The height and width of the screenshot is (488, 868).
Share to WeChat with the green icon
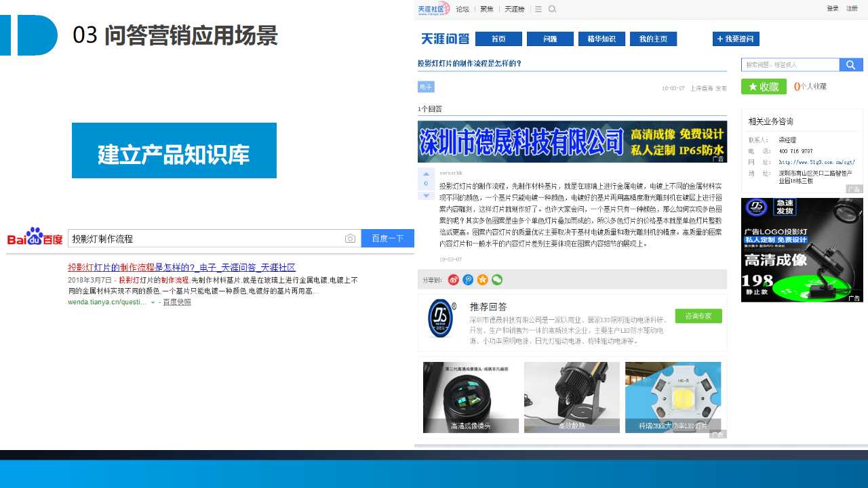tap(497, 279)
